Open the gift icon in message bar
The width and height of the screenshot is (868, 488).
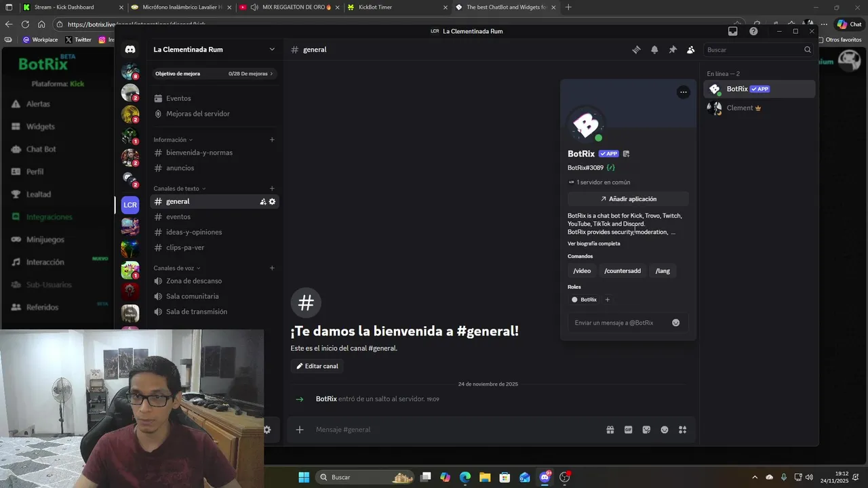610,430
